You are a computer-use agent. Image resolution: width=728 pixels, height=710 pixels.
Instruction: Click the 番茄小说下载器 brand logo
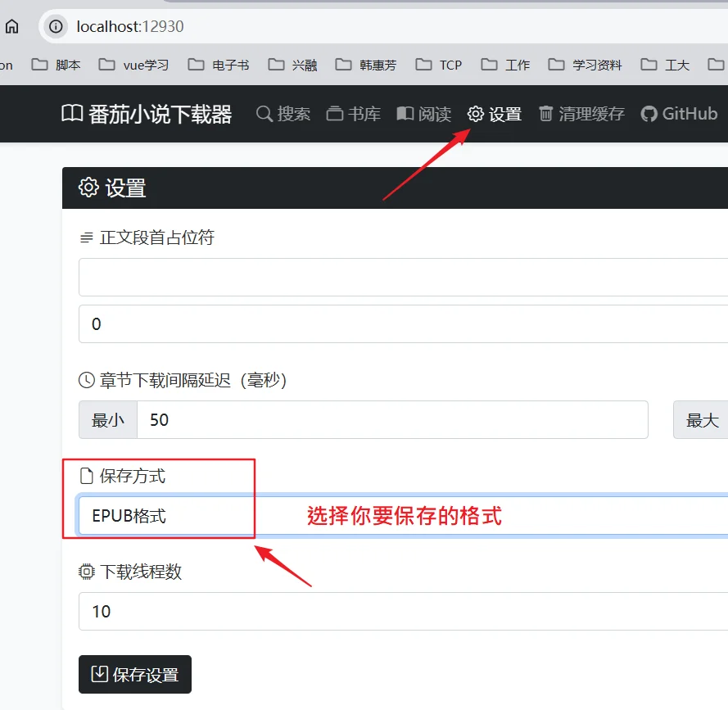point(147,114)
